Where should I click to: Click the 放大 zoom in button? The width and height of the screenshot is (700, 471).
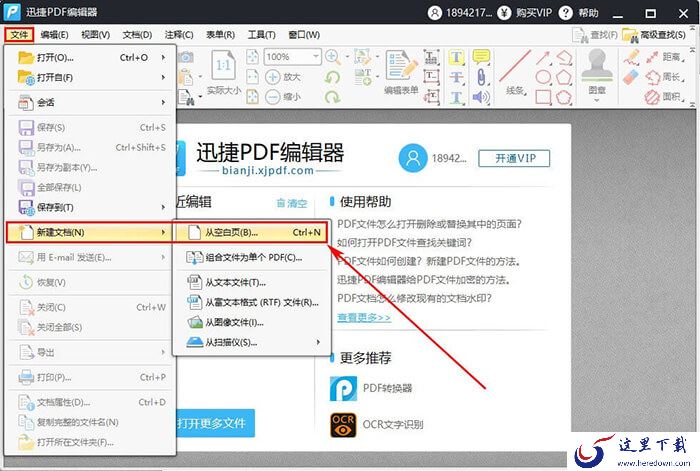pyautogui.click(x=283, y=77)
